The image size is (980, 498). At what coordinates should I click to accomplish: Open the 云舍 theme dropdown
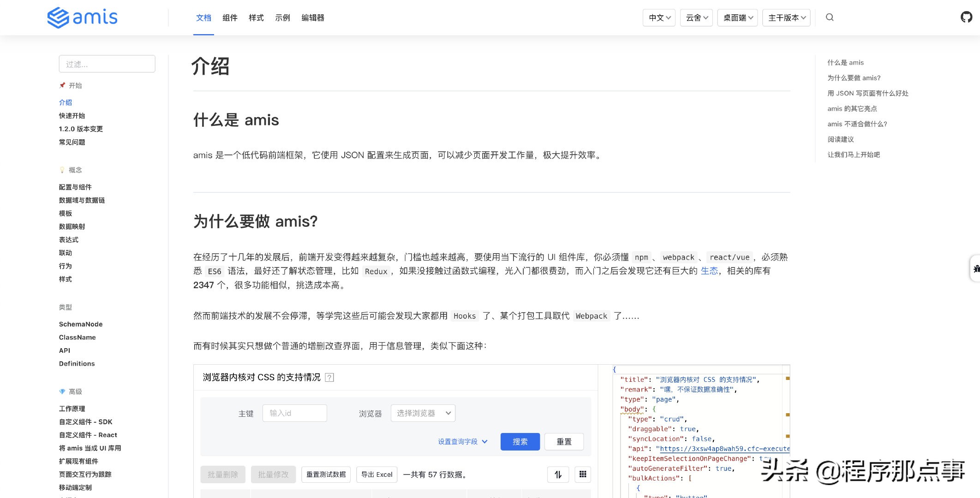tap(697, 18)
